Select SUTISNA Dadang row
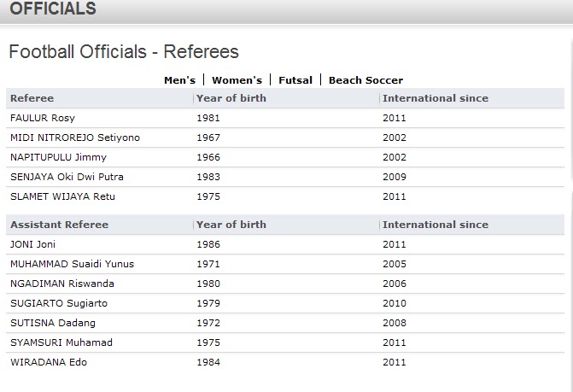Image resolution: width=573 pixels, height=392 pixels. coord(285,323)
